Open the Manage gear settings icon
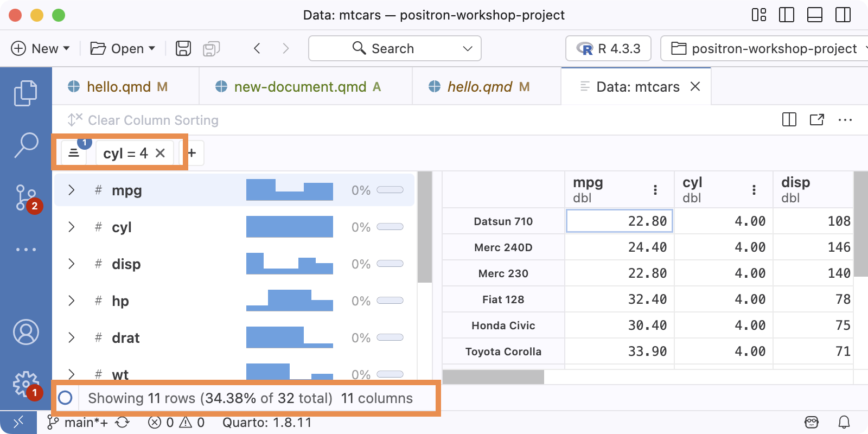The height and width of the screenshot is (434, 868). (26, 384)
